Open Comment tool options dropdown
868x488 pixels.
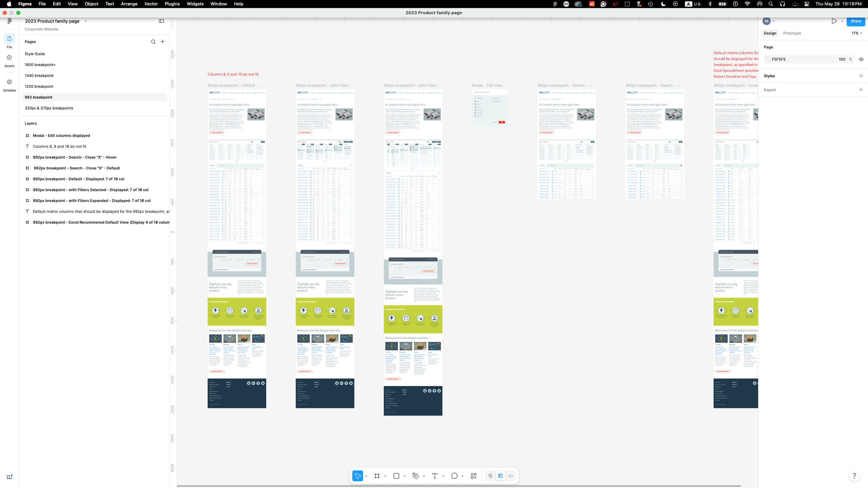tap(462, 476)
